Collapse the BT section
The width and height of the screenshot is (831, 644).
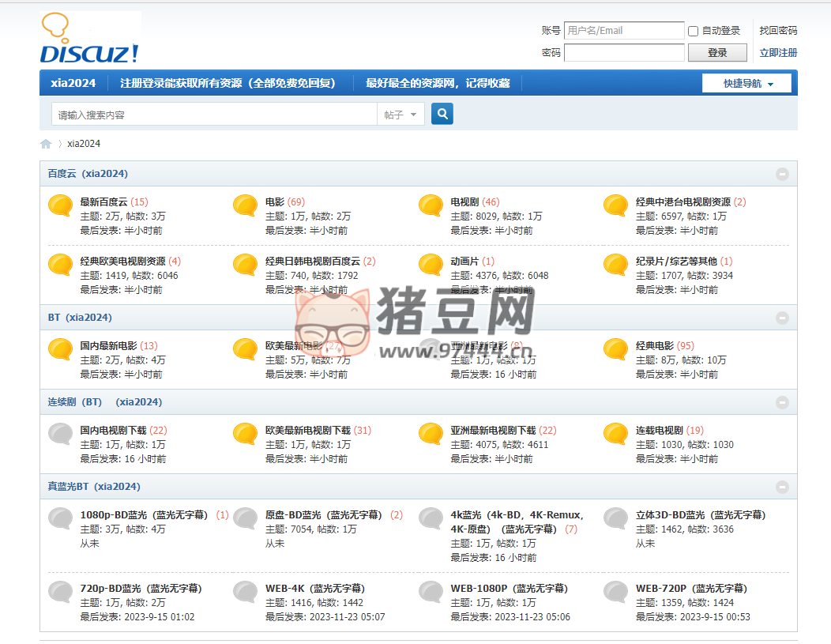tap(782, 317)
